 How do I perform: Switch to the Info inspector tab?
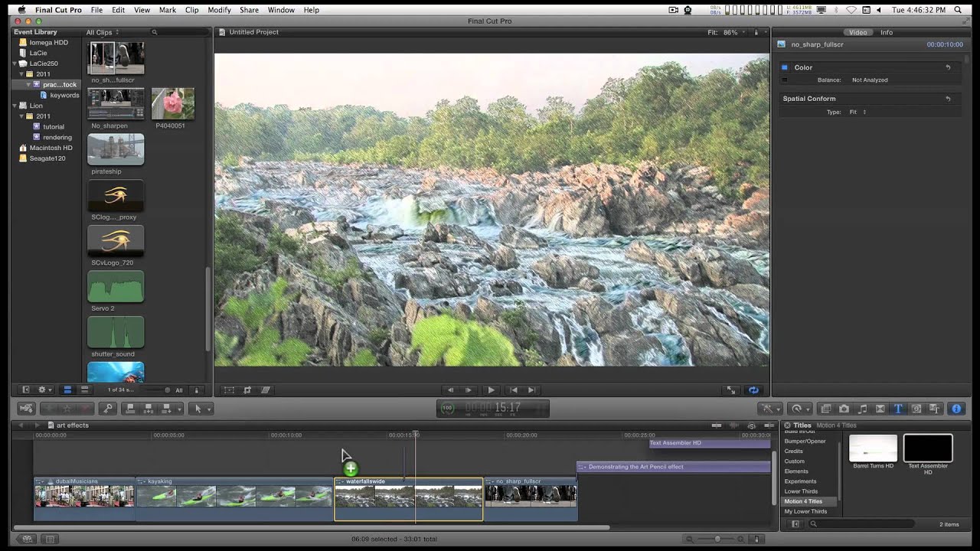coord(887,32)
